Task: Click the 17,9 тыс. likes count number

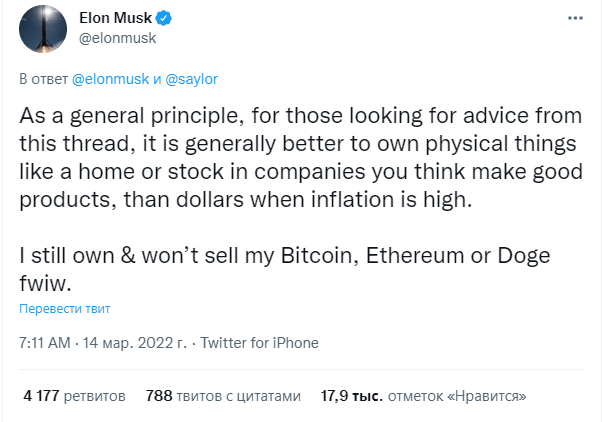Action: [x=352, y=396]
